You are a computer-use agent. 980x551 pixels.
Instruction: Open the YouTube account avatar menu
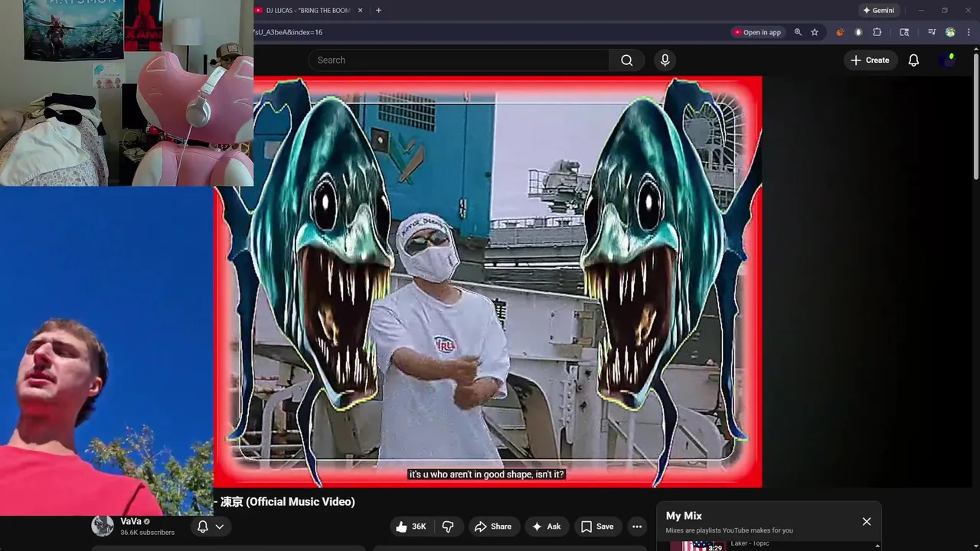coord(948,60)
